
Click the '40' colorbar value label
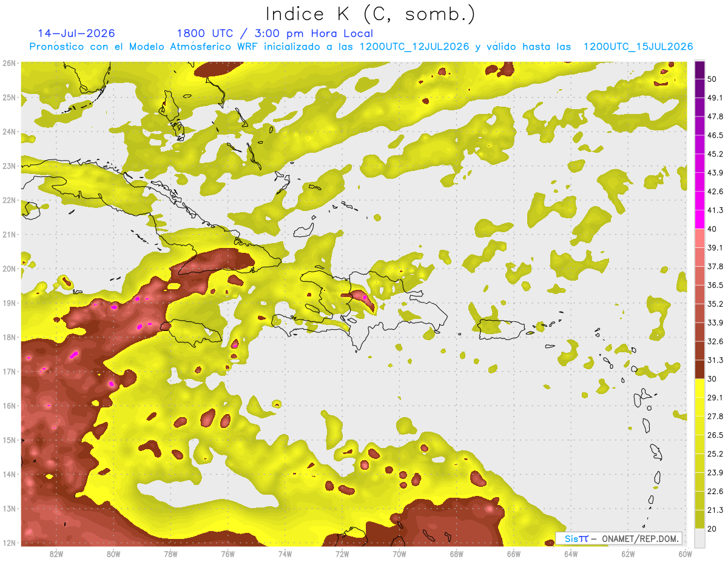(712, 229)
